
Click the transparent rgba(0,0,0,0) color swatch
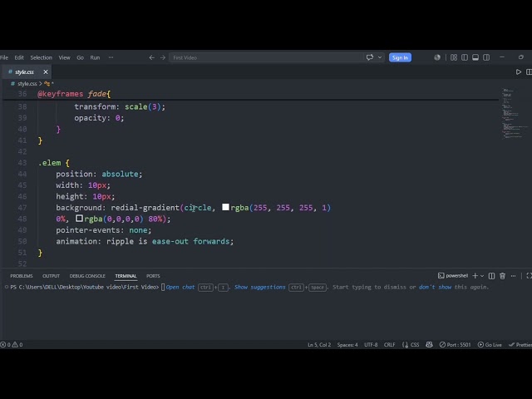point(79,218)
